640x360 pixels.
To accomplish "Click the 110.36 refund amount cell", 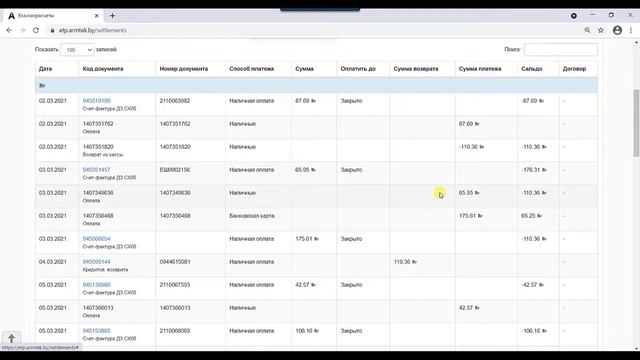I will click(x=405, y=262).
